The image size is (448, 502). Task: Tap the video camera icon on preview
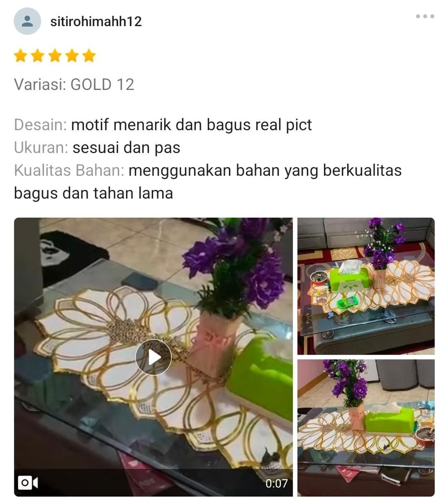pos(28,482)
